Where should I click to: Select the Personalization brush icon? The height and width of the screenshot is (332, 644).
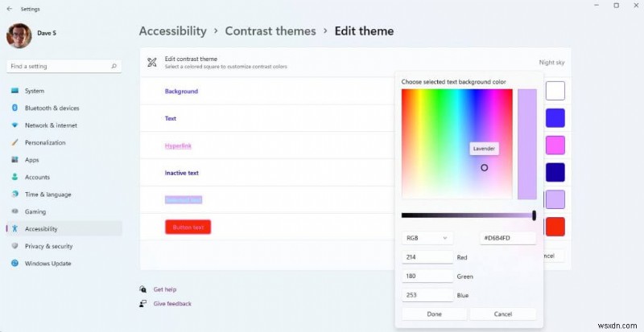click(14, 142)
